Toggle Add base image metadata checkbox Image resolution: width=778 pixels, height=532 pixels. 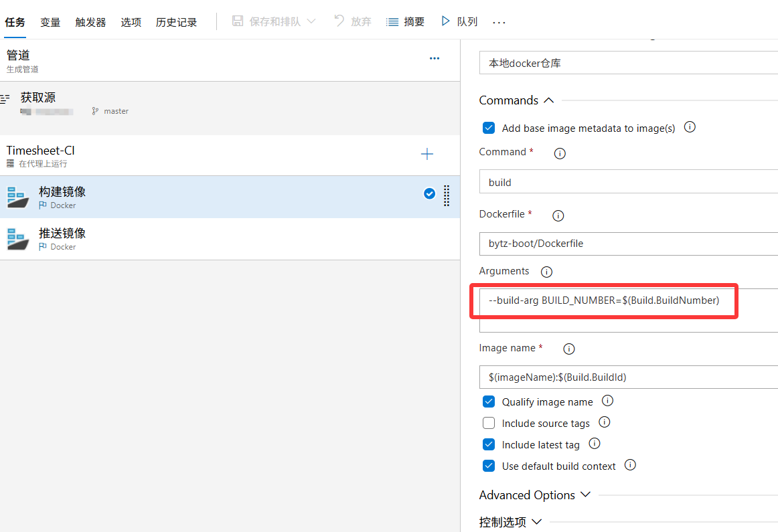[489, 128]
